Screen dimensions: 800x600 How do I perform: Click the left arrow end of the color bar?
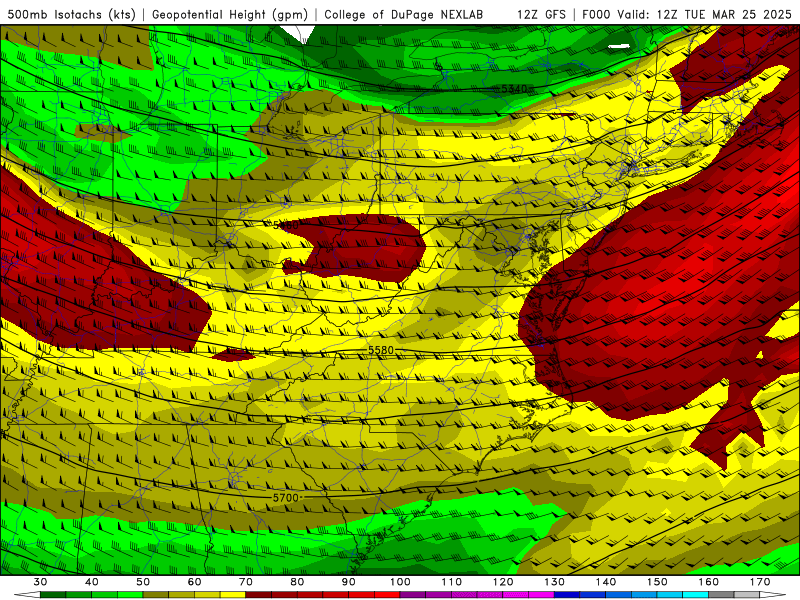(27, 595)
